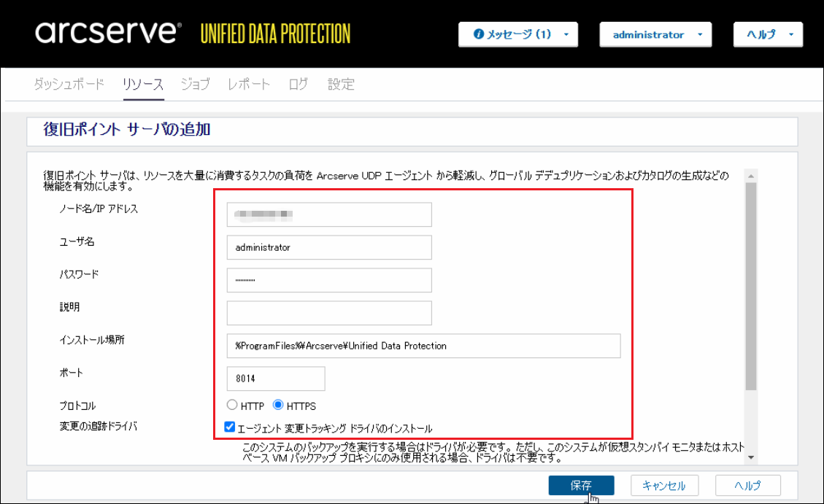
Task: Switch to the ダッシュボード tab
Action: [69, 84]
